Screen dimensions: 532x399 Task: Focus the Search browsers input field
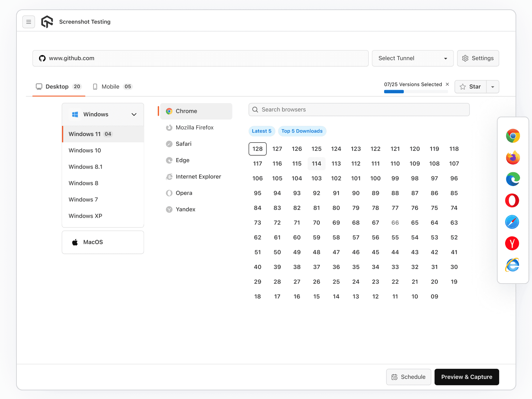359,109
